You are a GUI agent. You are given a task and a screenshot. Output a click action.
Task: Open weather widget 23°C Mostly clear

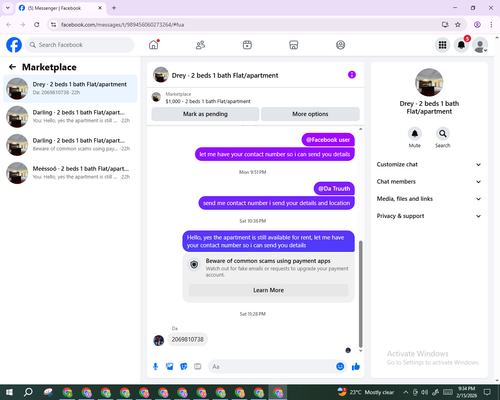366,392
